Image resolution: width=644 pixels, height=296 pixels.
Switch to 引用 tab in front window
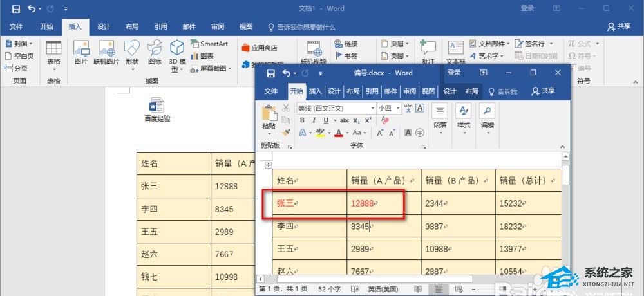(372, 91)
